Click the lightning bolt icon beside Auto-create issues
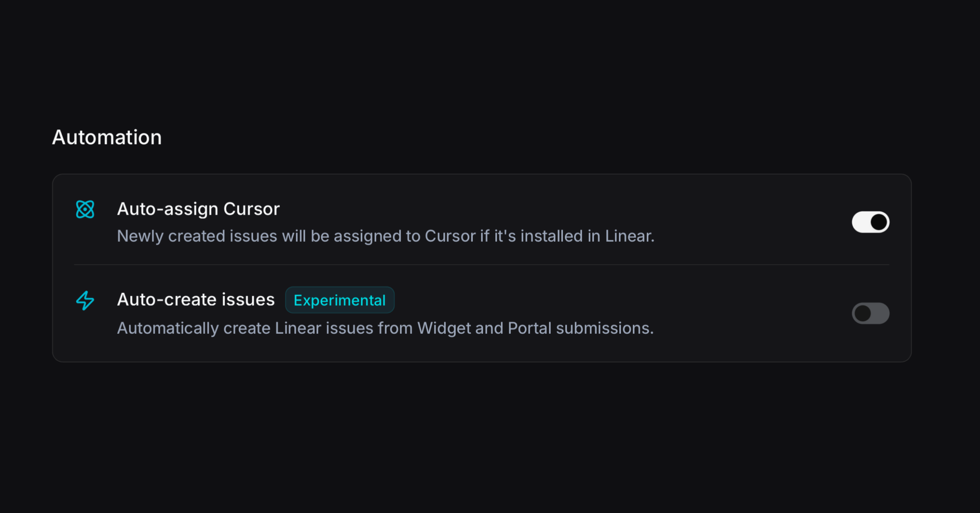980x513 pixels. coord(85,300)
